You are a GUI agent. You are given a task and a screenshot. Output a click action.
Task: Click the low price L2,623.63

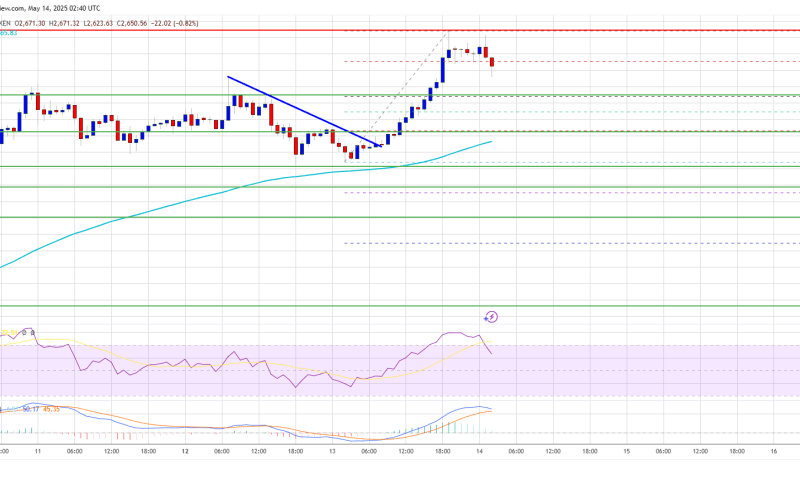[98, 23]
